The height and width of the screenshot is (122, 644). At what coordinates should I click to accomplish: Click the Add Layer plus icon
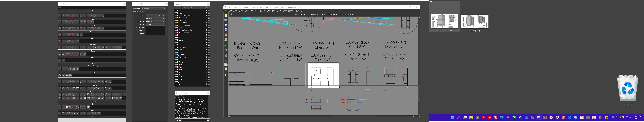192,7
